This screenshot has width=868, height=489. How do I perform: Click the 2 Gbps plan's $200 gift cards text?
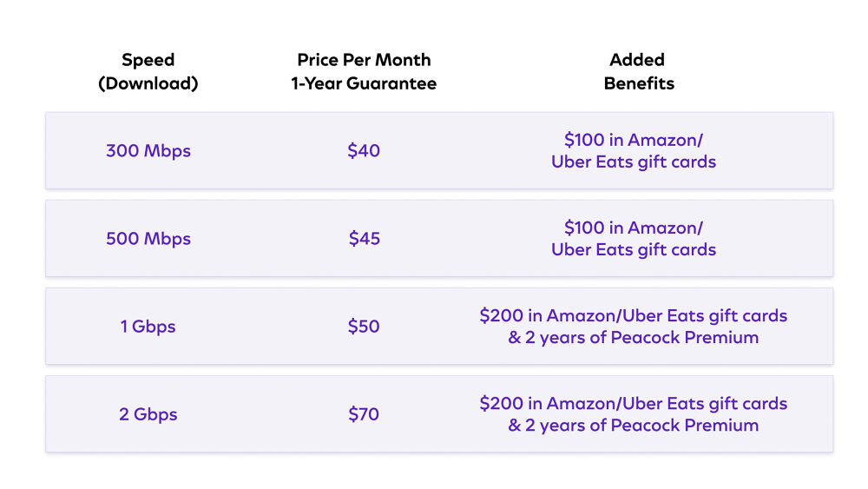point(634,404)
